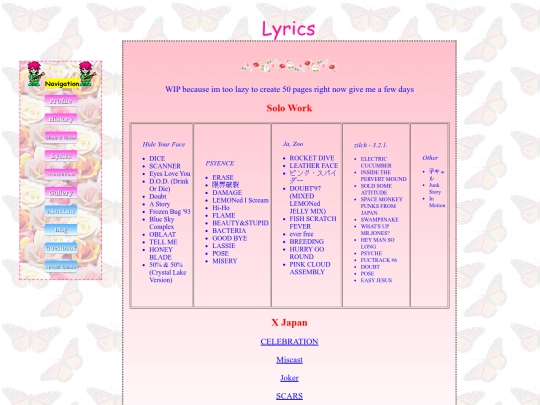Click ELECTRIC CUCUMBER entry
Viewport: 540px width, 405px height.
pyautogui.click(x=376, y=162)
